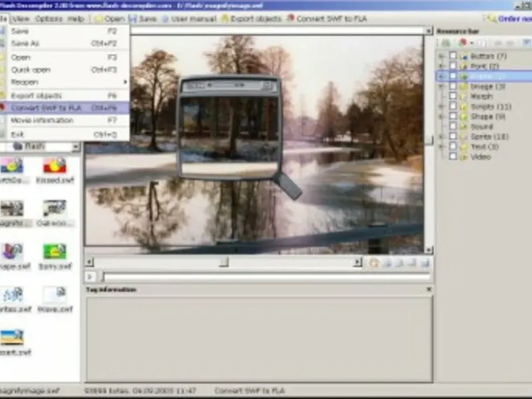Click the Order now link
This screenshot has width=532, height=399.
509,19
